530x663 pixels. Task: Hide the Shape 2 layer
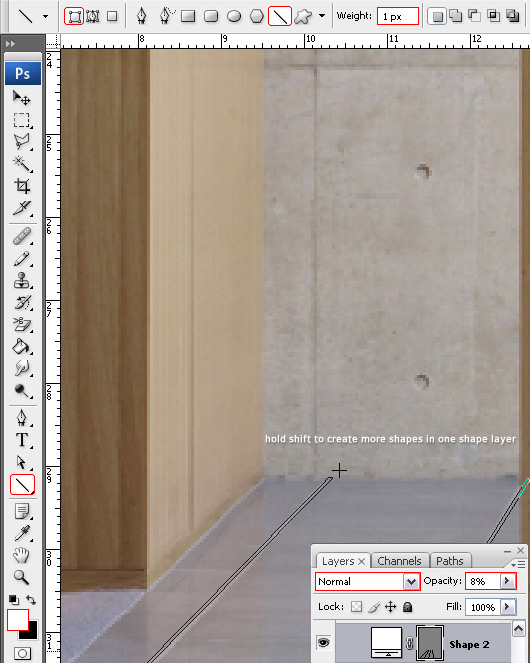pos(324,643)
